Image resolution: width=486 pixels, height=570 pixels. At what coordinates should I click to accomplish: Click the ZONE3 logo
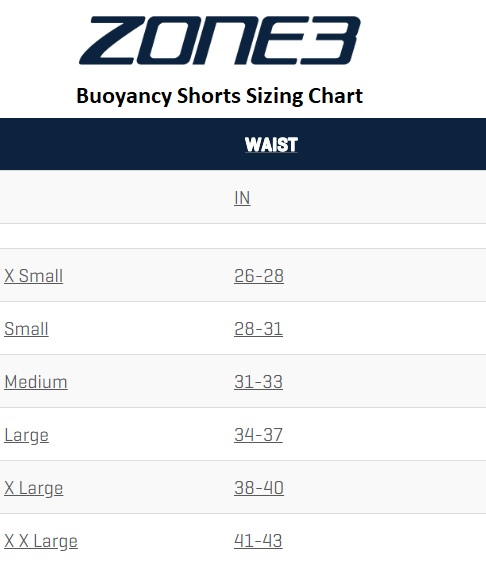tap(220, 40)
